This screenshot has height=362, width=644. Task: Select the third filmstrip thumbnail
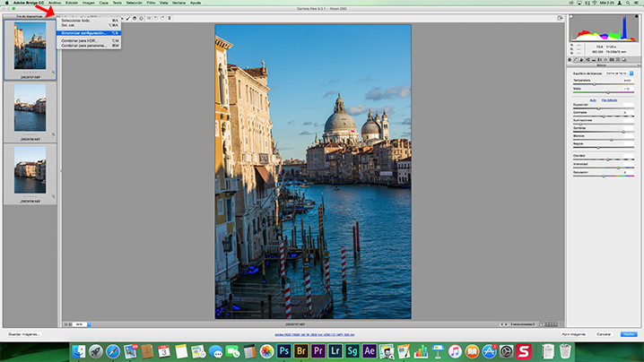coord(30,170)
